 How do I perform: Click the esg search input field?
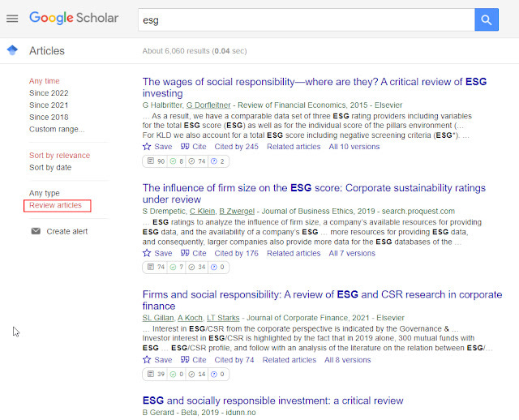click(307, 19)
